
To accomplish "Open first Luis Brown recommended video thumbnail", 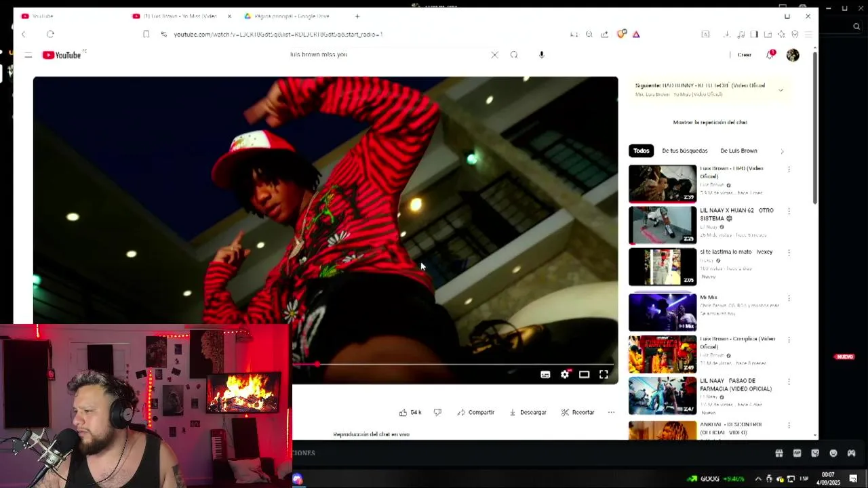I will (663, 184).
